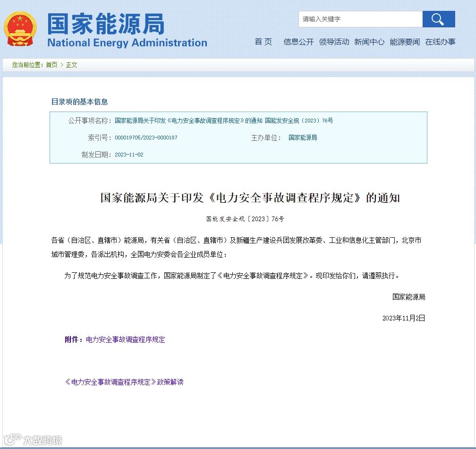The height and width of the screenshot is (449, 476).
Task: Click the 首页 breadcrumb link
Action: [51, 65]
